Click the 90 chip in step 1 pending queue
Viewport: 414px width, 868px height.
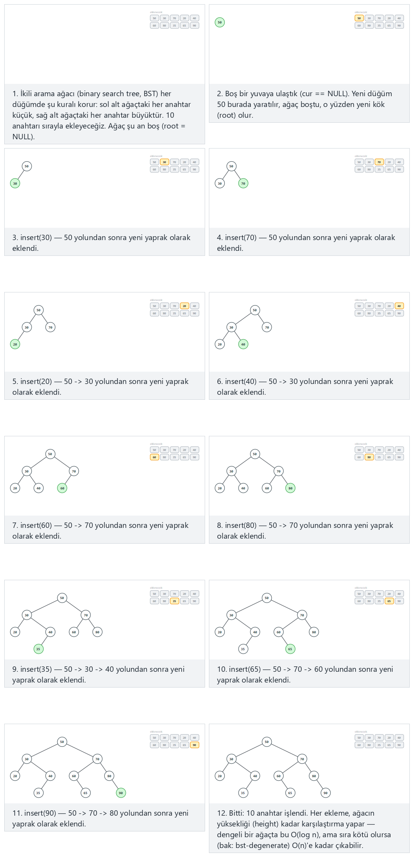(x=194, y=25)
